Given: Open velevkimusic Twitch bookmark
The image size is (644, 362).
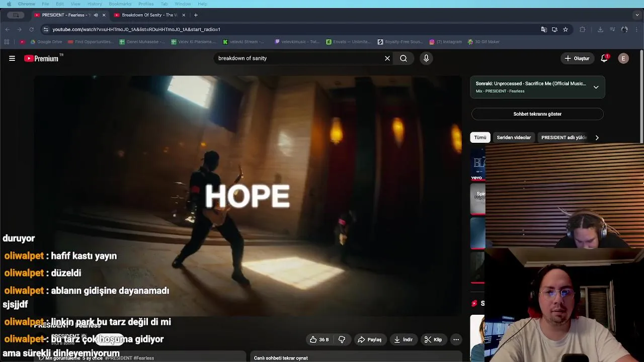Looking at the screenshot, I should click(x=296, y=42).
